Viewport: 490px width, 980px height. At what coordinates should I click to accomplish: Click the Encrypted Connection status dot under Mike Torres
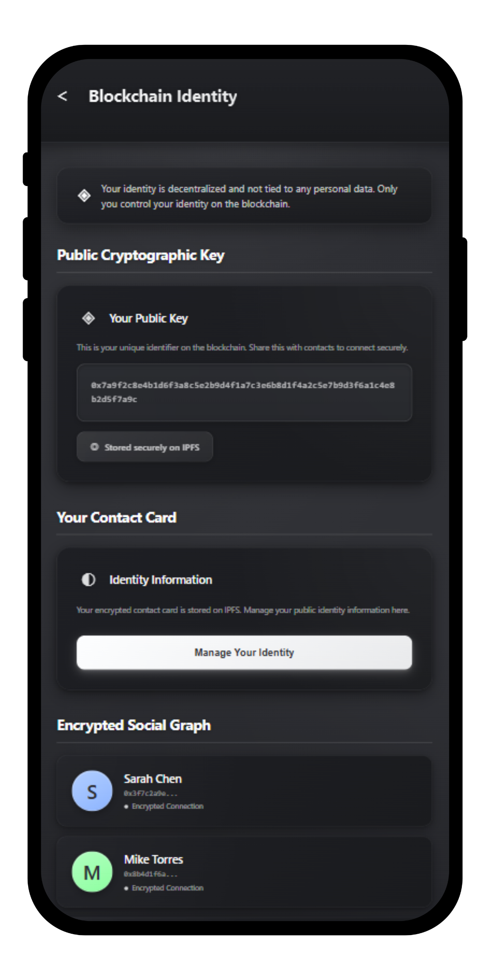click(x=127, y=888)
